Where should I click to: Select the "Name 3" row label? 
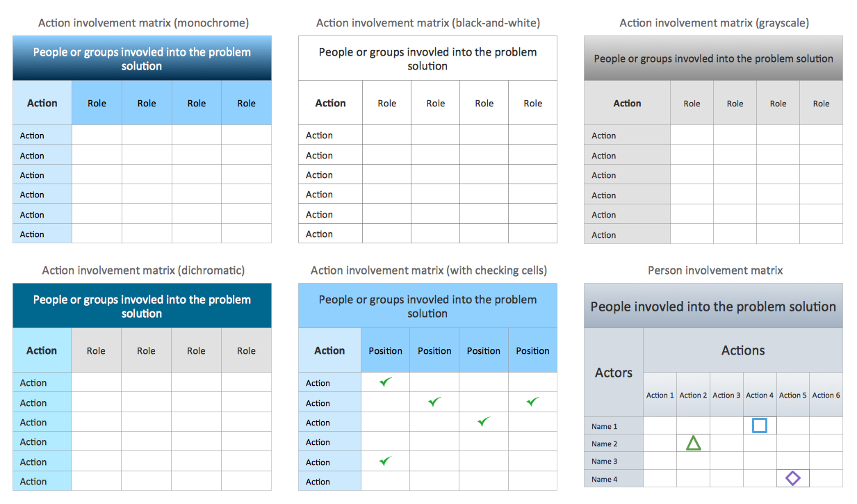605,461
